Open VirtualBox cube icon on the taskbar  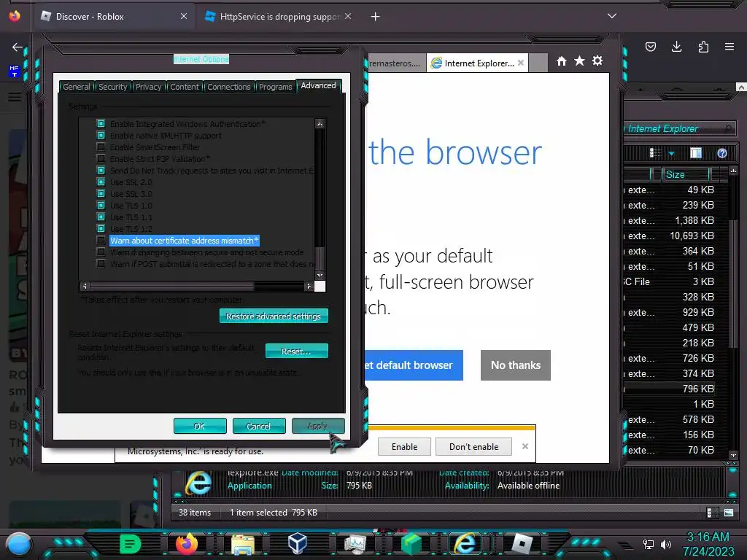(298, 543)
